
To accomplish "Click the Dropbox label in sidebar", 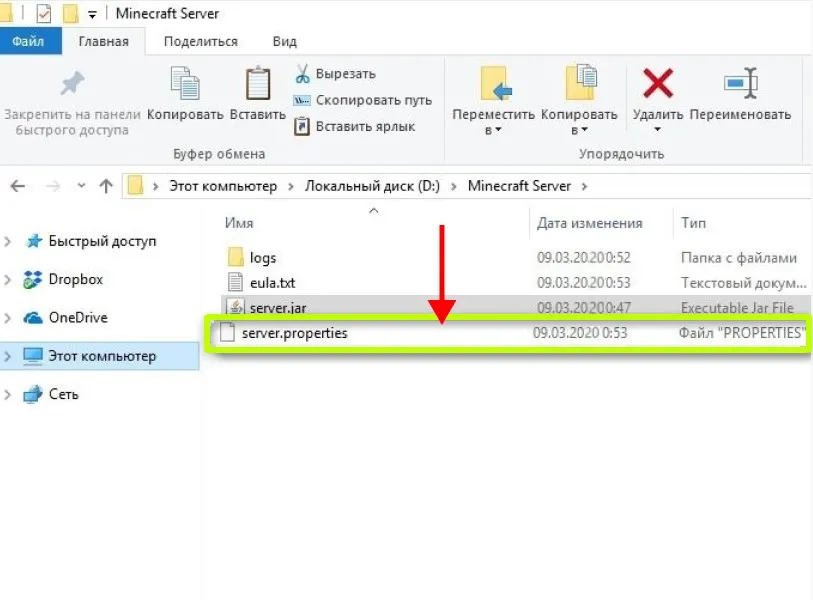I will coord(76,280).
